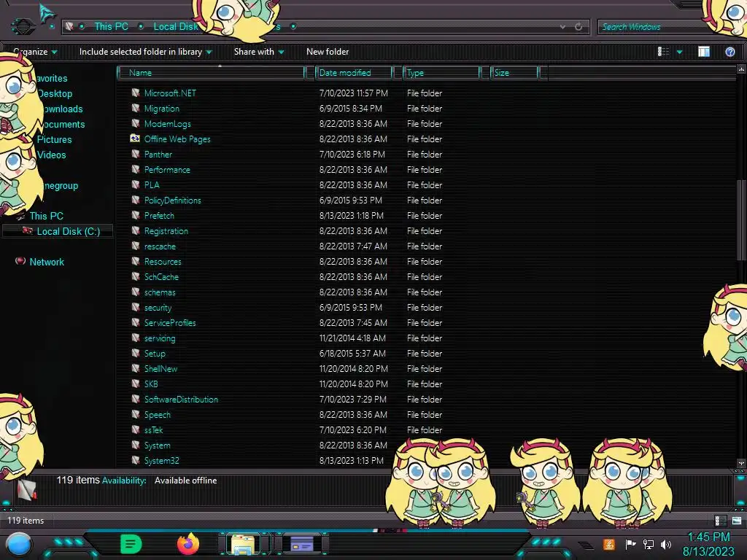747x560 pixels.
Task: Open the purple window taskbar icon
Action: pos(302,544)
